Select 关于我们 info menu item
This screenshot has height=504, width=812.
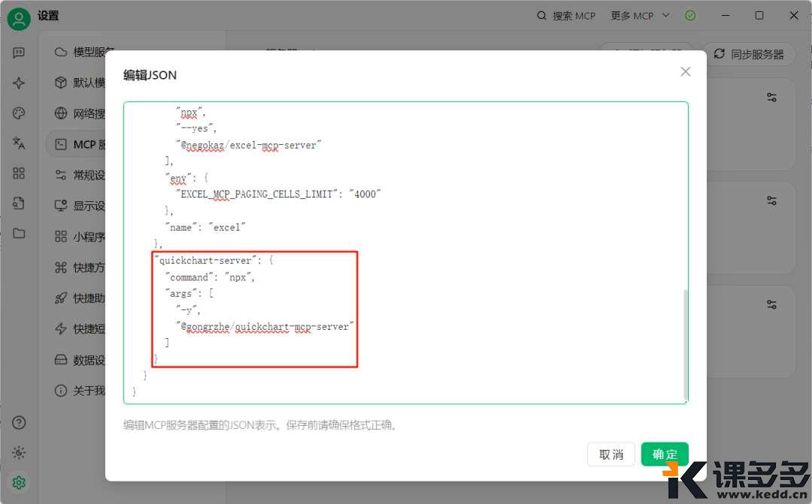[x=79, y=390]
